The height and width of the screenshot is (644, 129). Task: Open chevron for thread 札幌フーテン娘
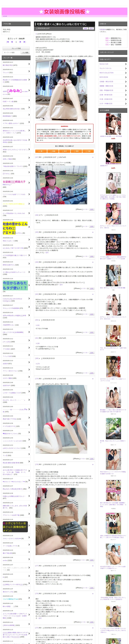pos(29,100)
